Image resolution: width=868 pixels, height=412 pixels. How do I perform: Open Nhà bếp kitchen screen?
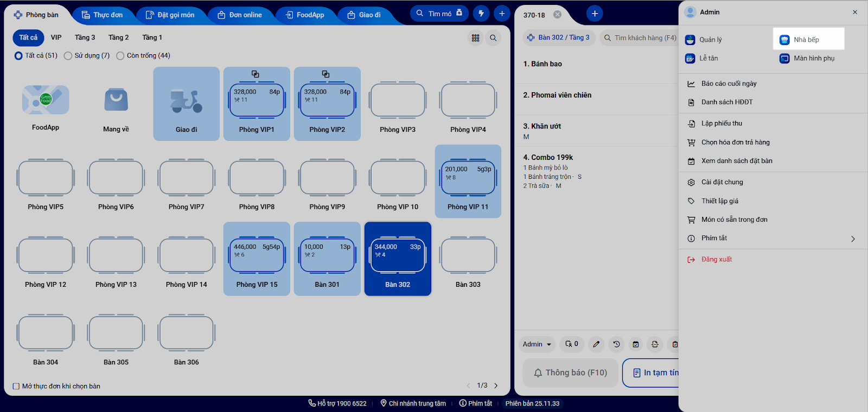808,40
